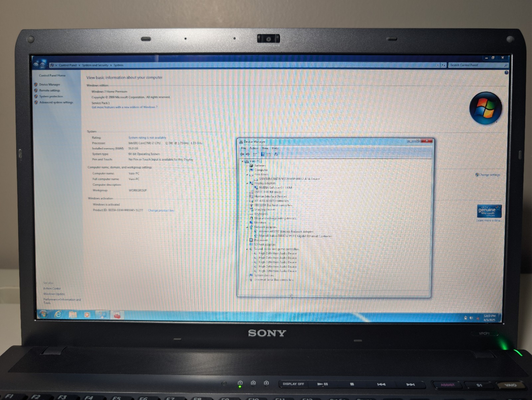Select Processors category
This screenshot has height=400, width=532.
[261, 240]
